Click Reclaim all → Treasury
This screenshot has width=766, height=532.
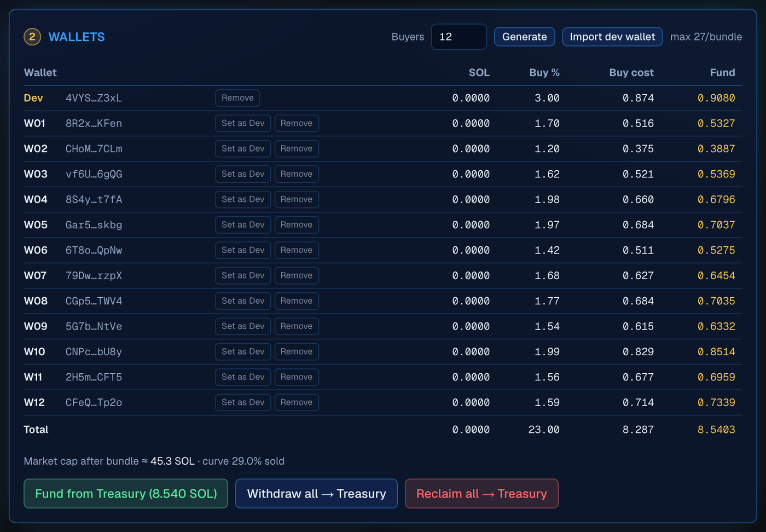[x=481, y=494]
